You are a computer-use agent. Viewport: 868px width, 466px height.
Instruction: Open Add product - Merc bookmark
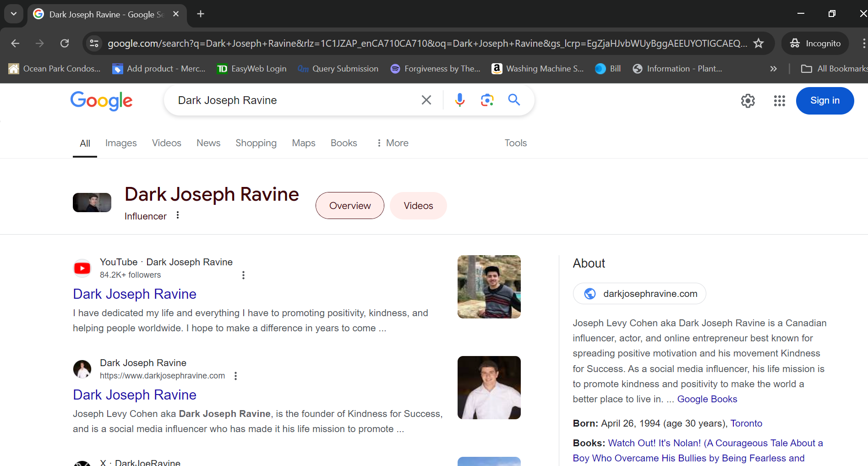coord(159,69)
